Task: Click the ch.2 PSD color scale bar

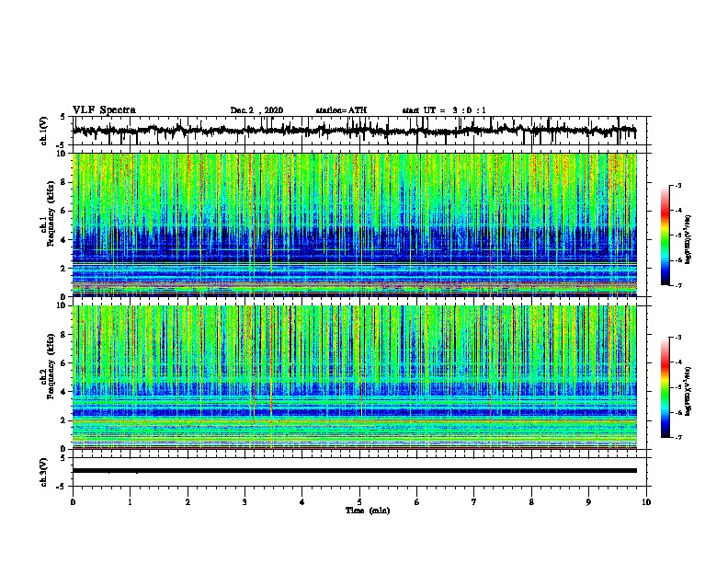Action: 665,387
